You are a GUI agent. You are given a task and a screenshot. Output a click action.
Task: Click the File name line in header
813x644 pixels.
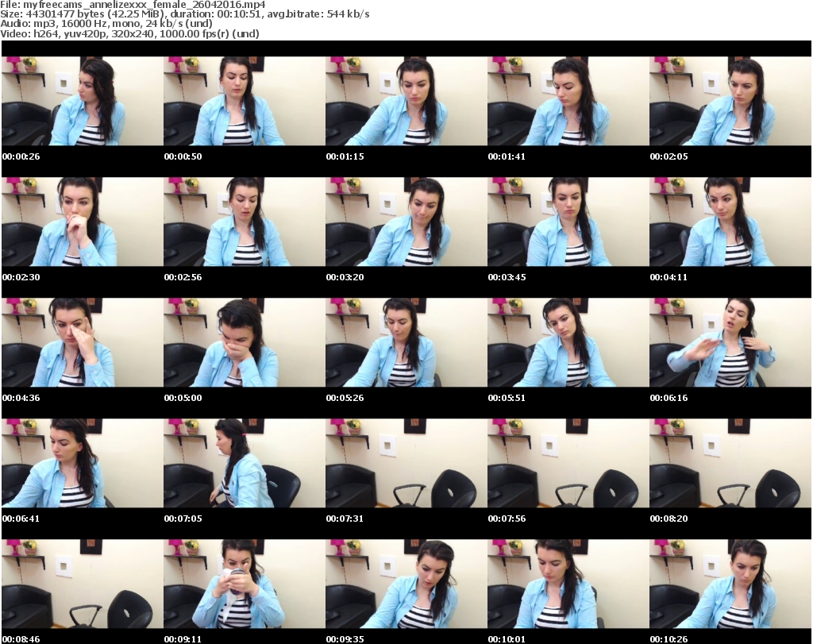pyautogui.click(x=133, y=5)
